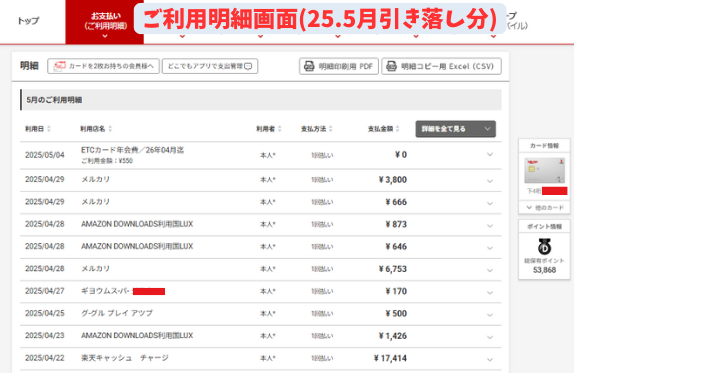The image size is (714, 373).
Task: Click ポイント情報 panel header
Action: click(544, 226)
